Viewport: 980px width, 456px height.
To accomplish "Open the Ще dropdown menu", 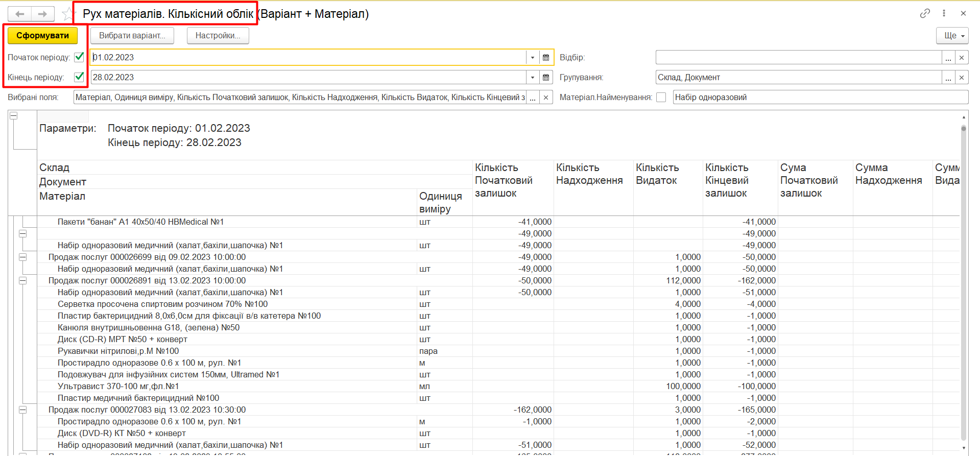I will (952, 36).
